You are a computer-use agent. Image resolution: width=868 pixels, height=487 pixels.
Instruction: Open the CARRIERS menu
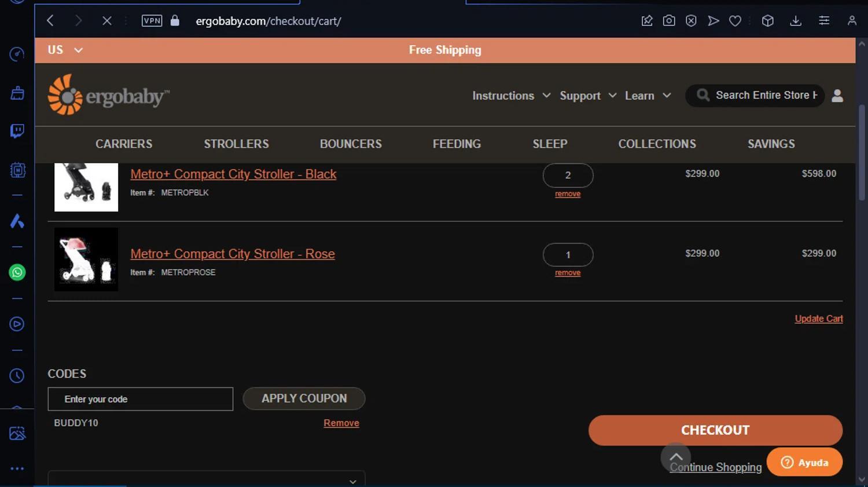point(124,144)
